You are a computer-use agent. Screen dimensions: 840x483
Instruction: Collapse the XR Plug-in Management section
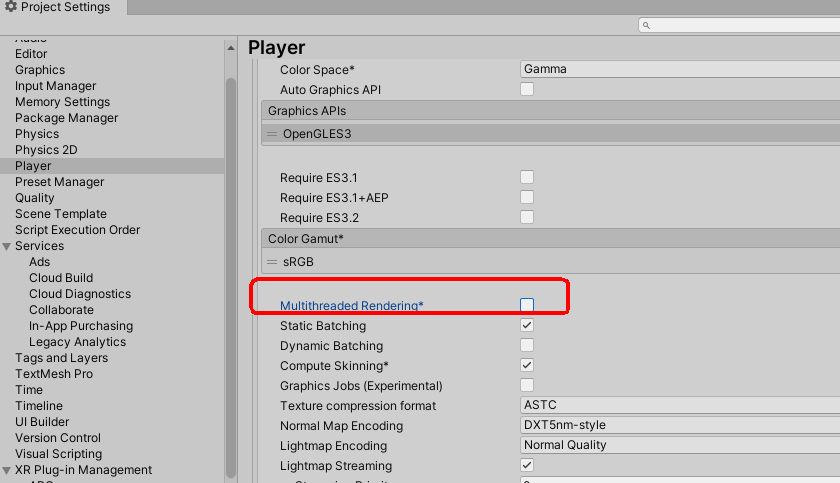pos(6,470)
